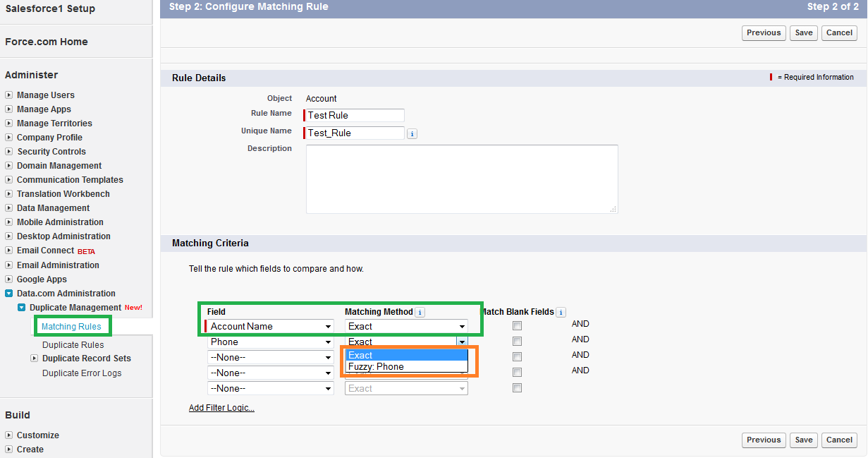Click the top Cancel button
The width and height of the screenshot is (868, 458).
coord(839,33)
